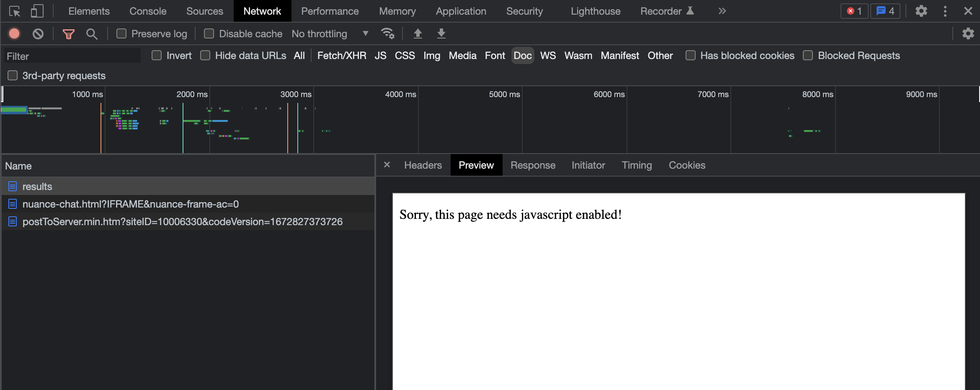This screenshot has height=390, width=980.
Task: Show the Timing tab
Action: [637, 165]
